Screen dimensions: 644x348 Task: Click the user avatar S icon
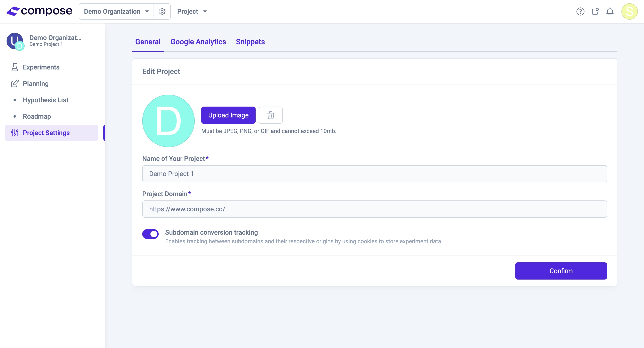coord(629,11)
